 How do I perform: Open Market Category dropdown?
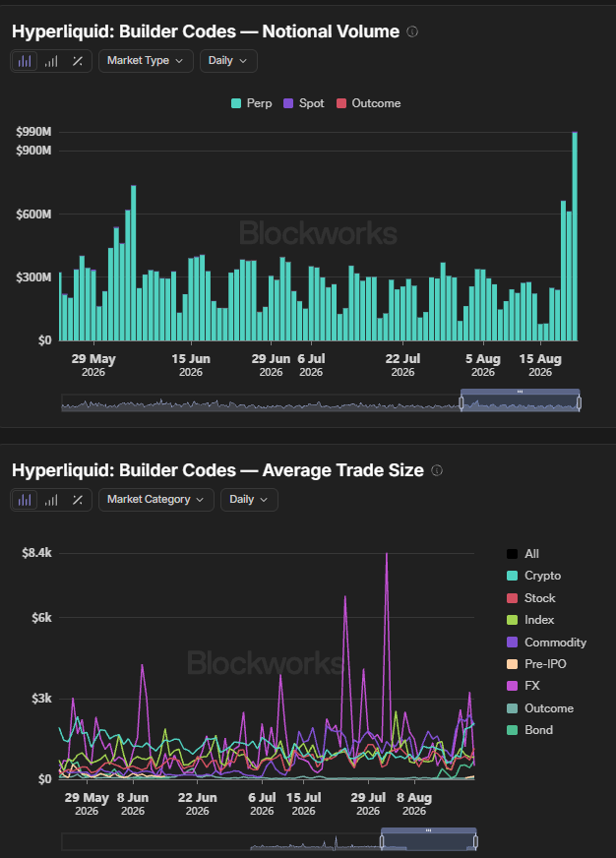tap(155, 500)
